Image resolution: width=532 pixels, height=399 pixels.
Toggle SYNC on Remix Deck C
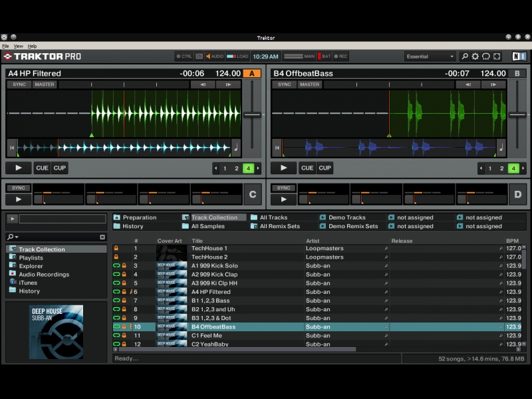[18, 188]
